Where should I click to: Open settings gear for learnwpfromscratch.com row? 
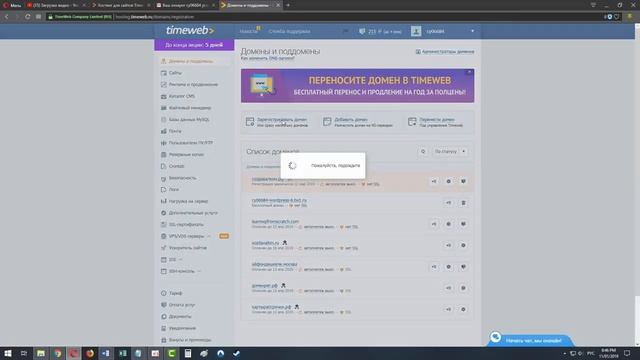pyautogui.click(x=448, y=224)
